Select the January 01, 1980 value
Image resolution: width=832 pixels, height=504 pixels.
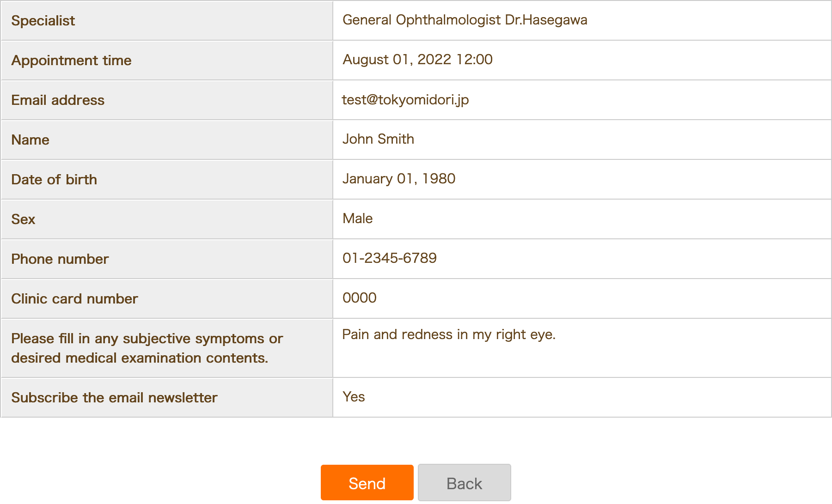(399, 179)
